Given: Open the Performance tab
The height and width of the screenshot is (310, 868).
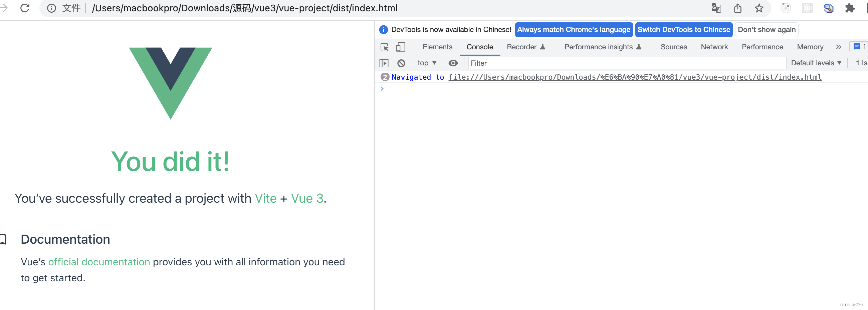Looking at the screenshot, I should point(762,47).
